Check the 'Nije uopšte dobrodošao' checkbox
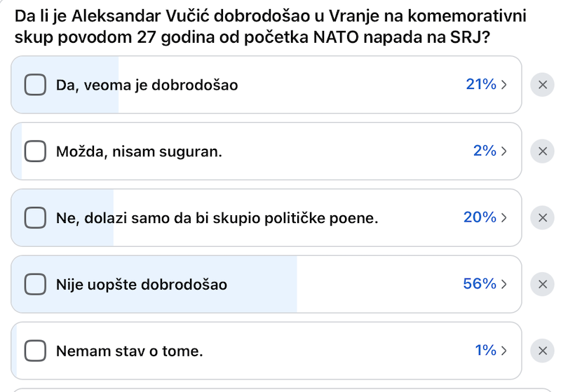Screen dimensions: 561x392 pyautogui.click(x=35, y=284)
